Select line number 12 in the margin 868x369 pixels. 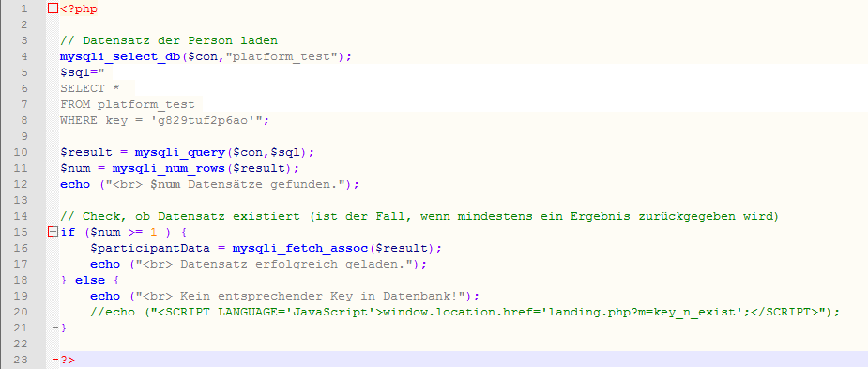click(20, 184)
